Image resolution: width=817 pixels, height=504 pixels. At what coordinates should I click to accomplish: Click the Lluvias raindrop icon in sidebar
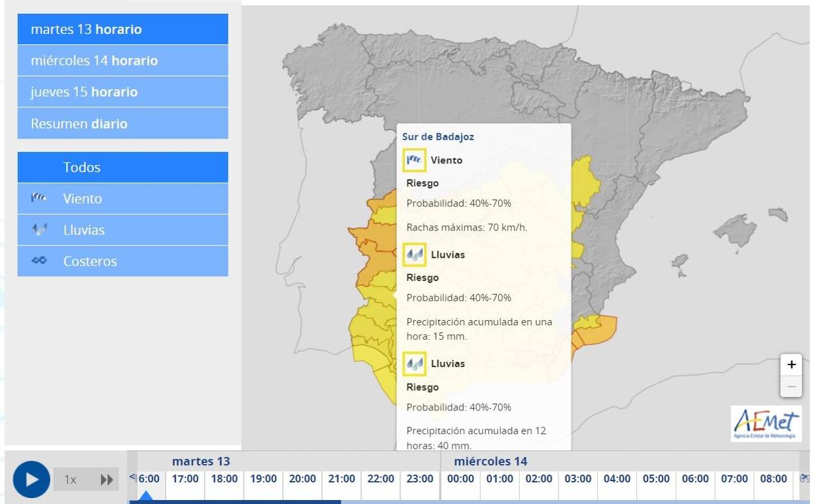point(40,230)
